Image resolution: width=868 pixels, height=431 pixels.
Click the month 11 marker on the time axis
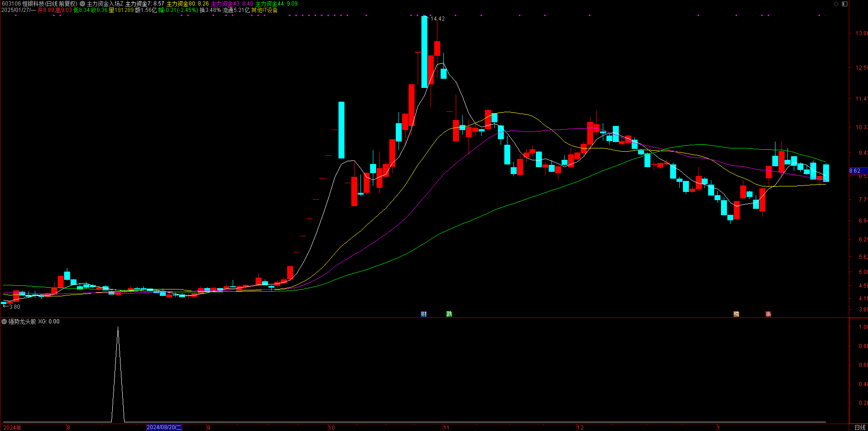point(446,427)
